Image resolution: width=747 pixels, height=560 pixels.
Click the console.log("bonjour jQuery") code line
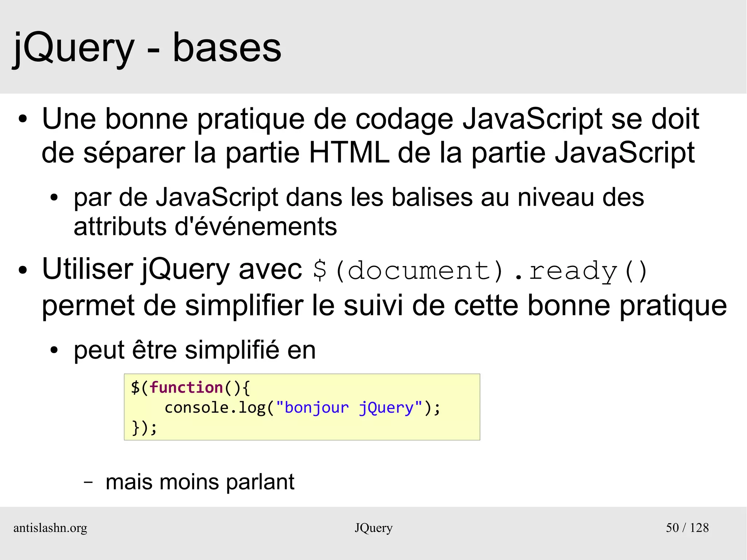tap(302, 408)
